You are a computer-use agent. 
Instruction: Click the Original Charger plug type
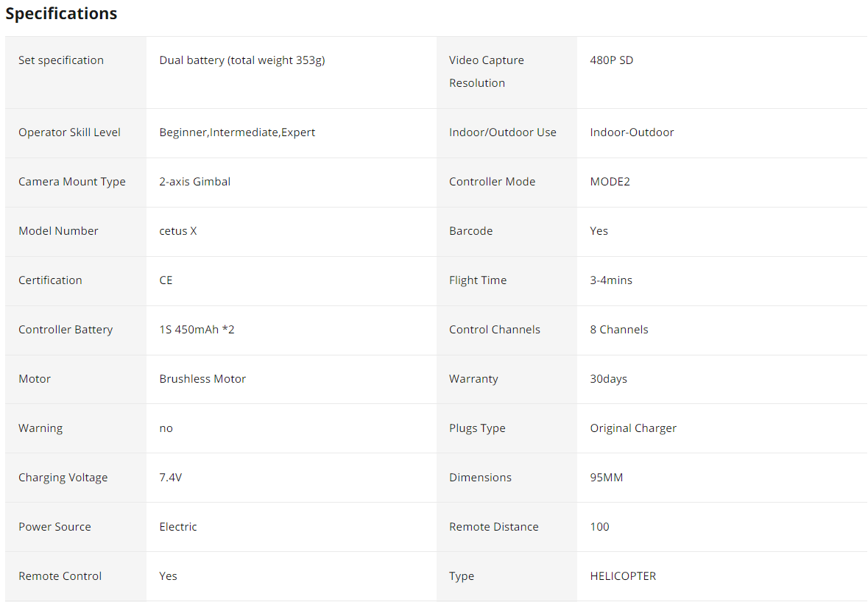[x=633, y=428]
